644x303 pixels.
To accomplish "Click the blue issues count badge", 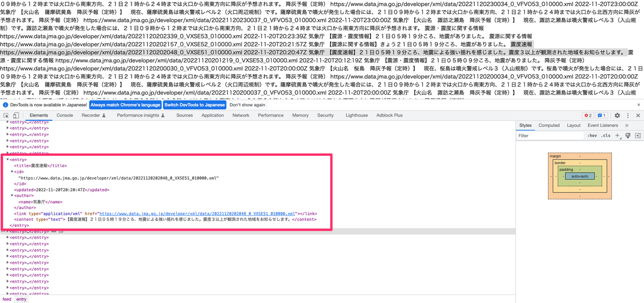I will (x=602, y=116).
